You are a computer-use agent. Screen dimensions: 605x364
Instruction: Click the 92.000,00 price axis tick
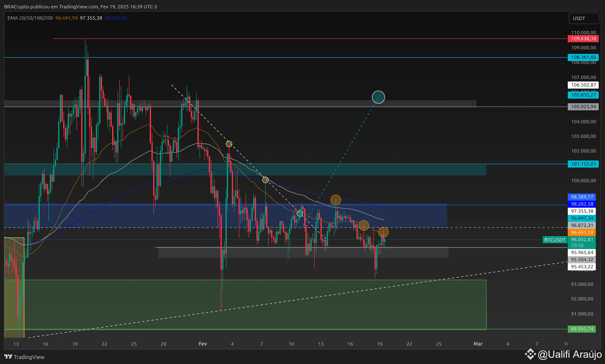(x=582, y=299)
